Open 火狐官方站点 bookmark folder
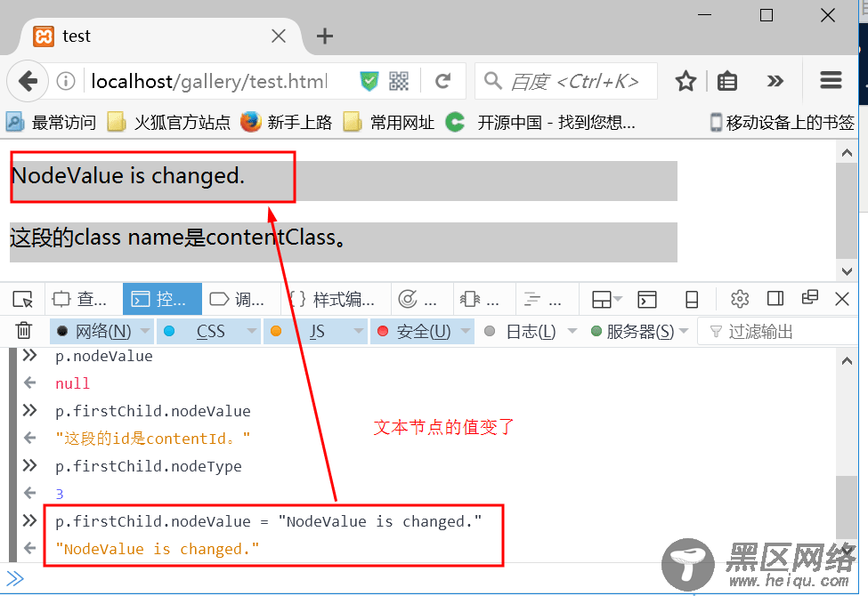 point(169,122)
